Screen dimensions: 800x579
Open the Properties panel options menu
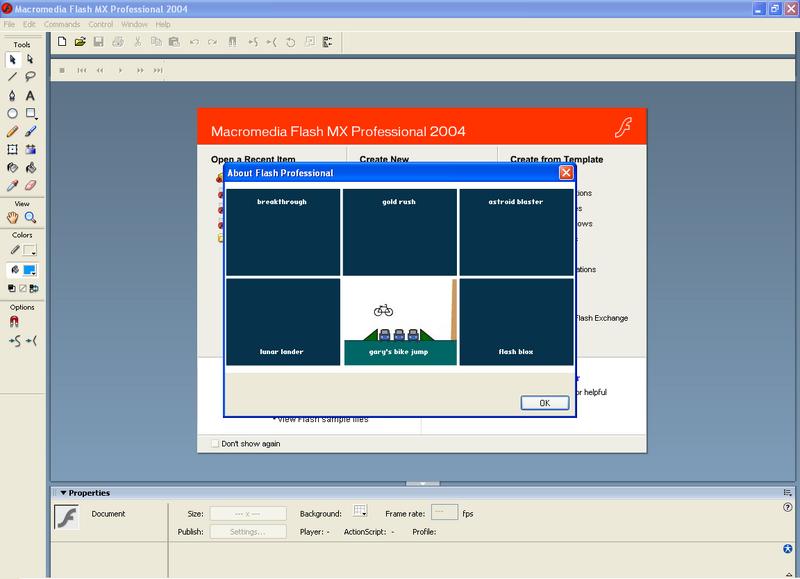point(787,493)
